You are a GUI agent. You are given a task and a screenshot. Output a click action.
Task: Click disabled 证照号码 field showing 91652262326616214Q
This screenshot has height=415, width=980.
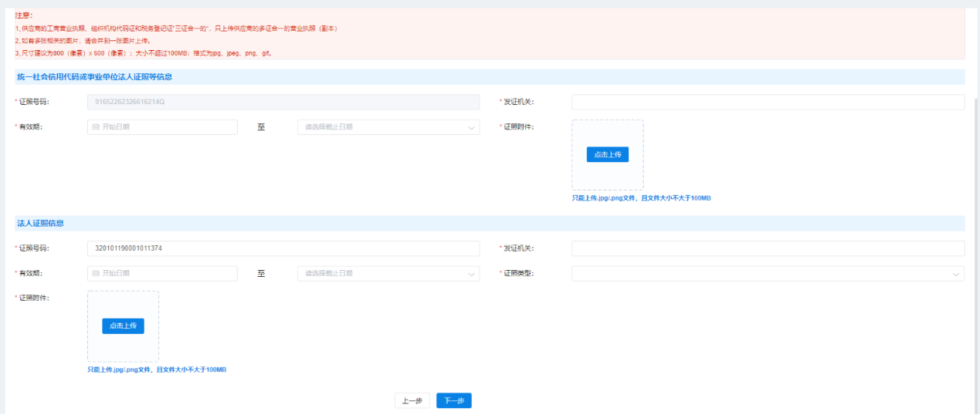283,103
